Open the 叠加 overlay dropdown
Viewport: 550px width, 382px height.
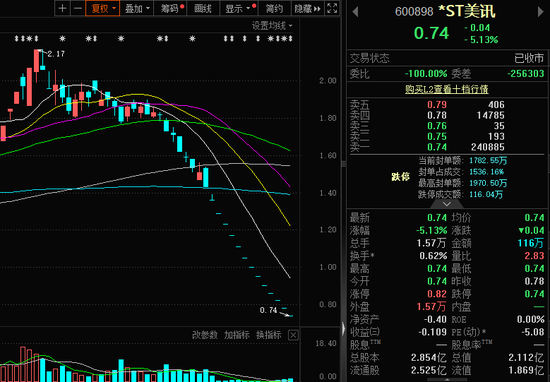[136, 8]
